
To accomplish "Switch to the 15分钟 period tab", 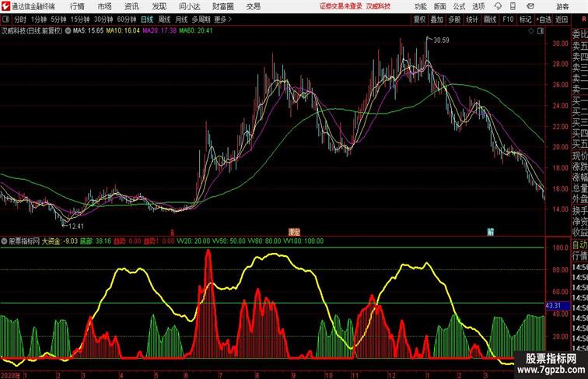I will pyautogui.click(x=80, y=19).
